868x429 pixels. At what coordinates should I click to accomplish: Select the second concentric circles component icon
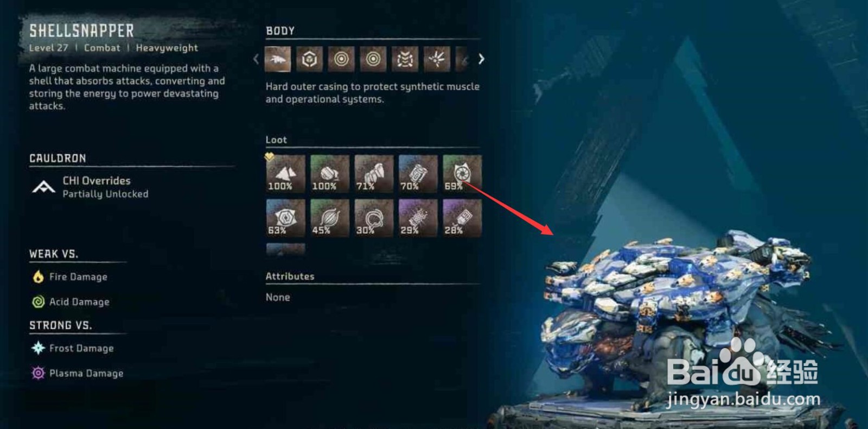(373, 59)
